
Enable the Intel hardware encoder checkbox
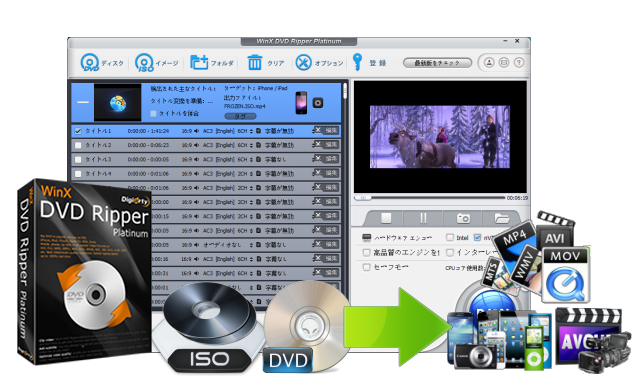(450, 237)
